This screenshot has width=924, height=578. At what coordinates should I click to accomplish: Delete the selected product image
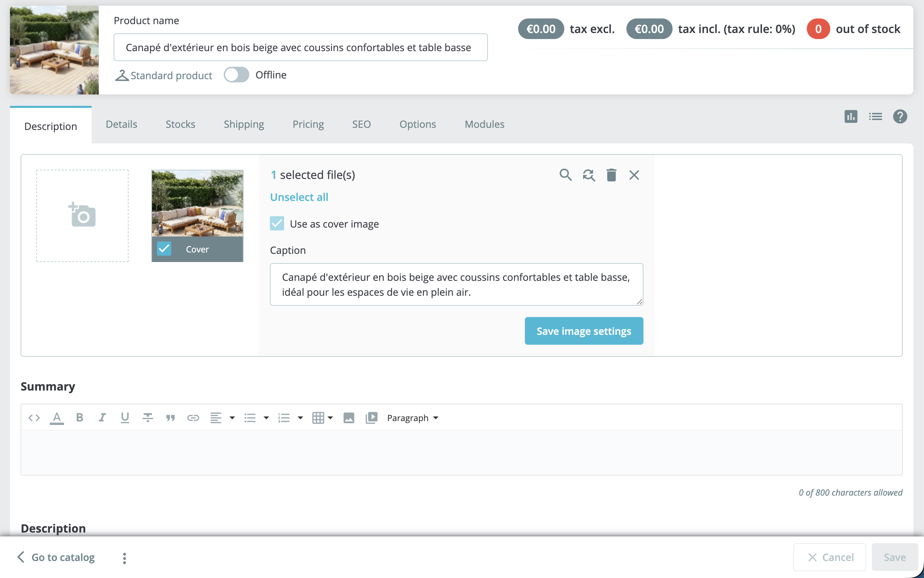[x=611, y=175]
